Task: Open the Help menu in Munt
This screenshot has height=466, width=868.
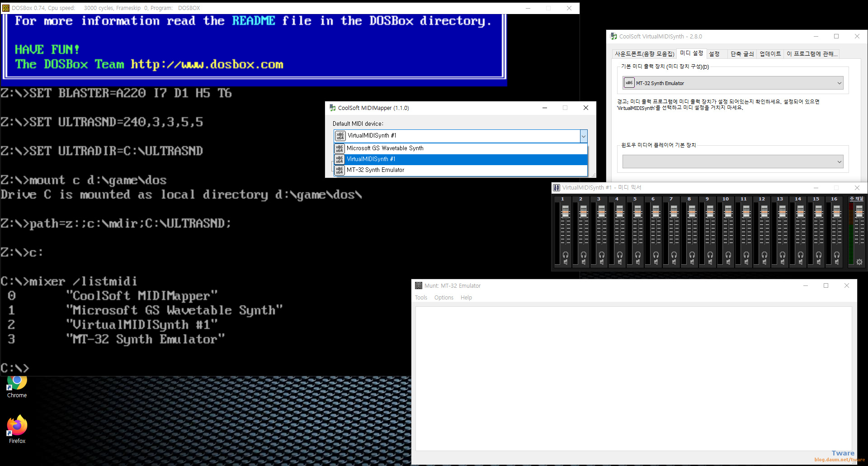Action: pyautogui.click(x=466, y=298)
